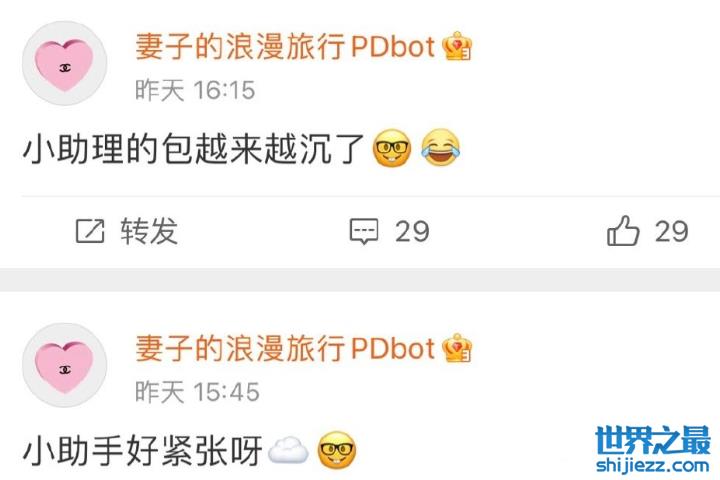Click the nerd face emoji in second post
This screenshot has width=720, height=480.
click(x=337, y=450)
